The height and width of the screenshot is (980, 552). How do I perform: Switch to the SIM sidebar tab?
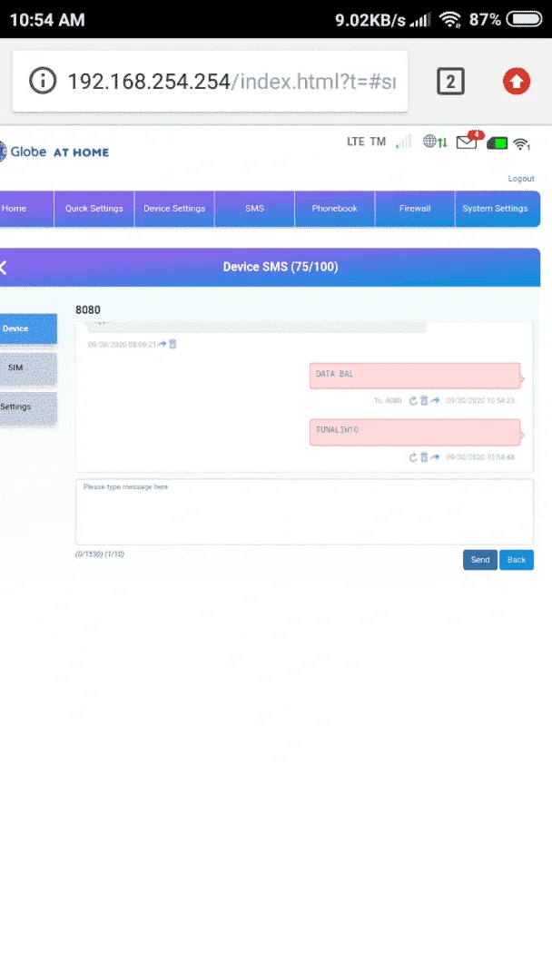pyautogui.click(x=28, y=368)
